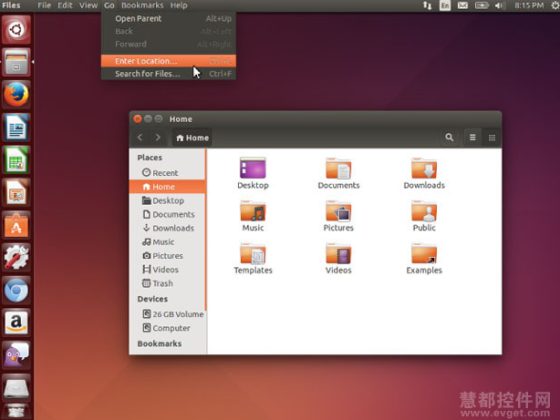Open the Ubuntu Dash home icon

[16, 29]
